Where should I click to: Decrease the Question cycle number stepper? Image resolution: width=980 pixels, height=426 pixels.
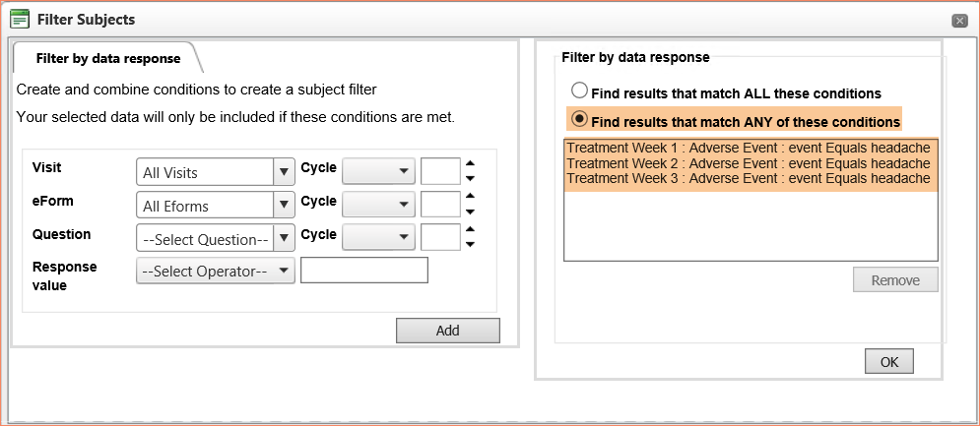[471, 244]
